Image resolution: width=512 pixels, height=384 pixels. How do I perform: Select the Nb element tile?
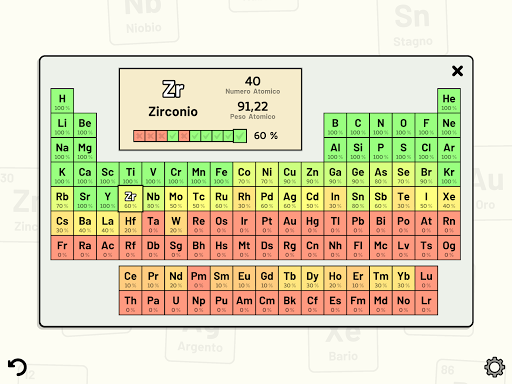point(153,199)
